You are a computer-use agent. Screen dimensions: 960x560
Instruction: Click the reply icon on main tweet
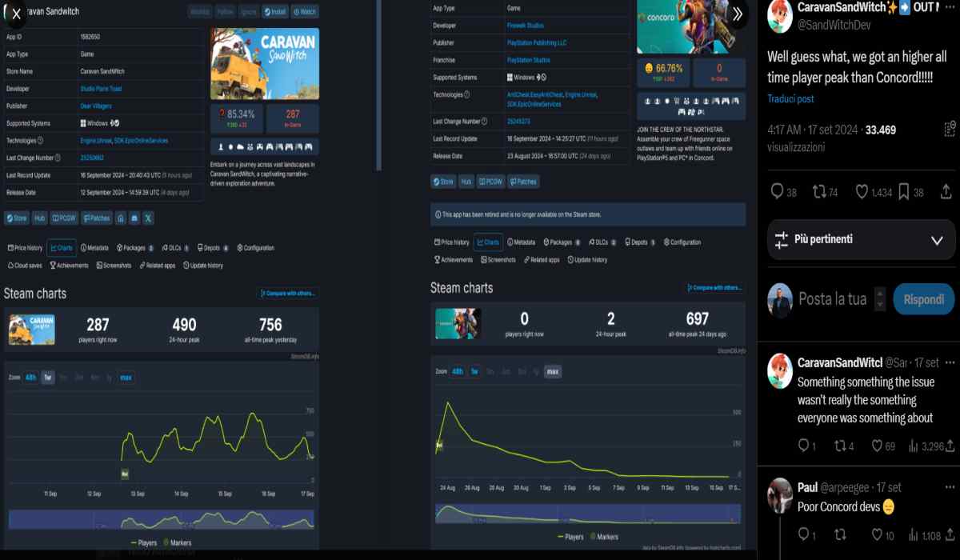click(x=776, y=192)
